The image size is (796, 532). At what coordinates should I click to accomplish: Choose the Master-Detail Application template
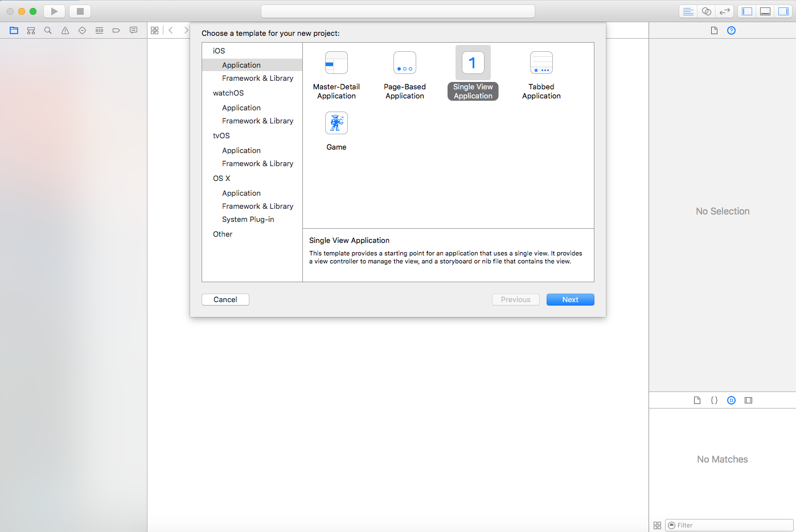pyautogui.click(x=337, y=75)
